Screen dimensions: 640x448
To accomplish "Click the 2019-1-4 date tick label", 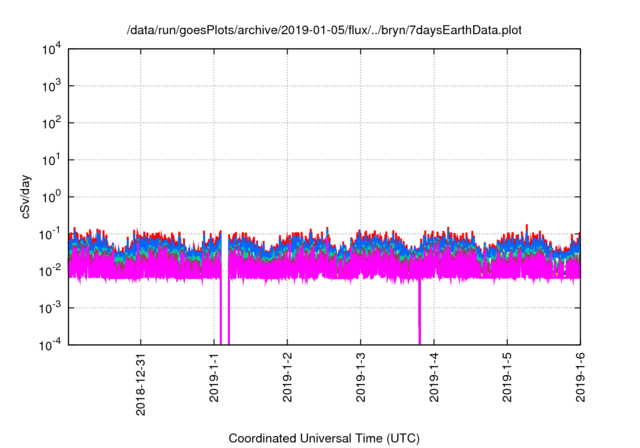I will [434, 378].
